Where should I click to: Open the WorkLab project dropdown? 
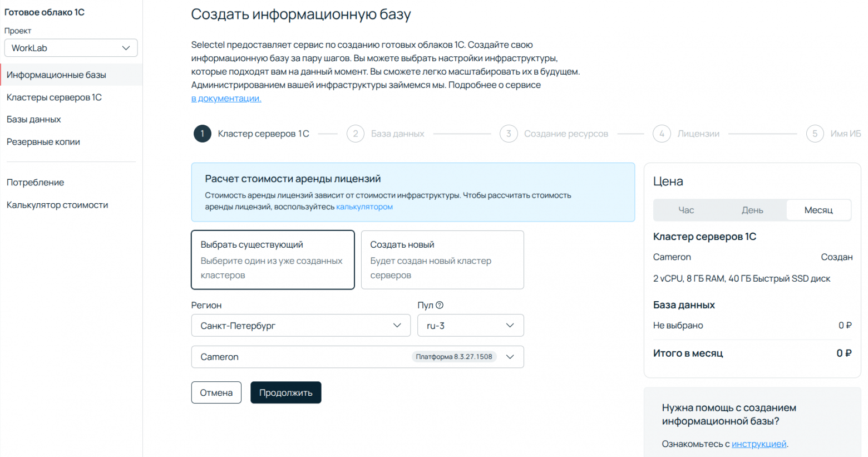(x=71, y=48)
